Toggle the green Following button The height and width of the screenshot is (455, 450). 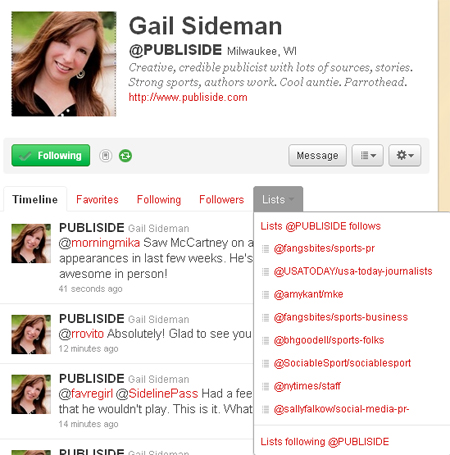tap(51, 155)
